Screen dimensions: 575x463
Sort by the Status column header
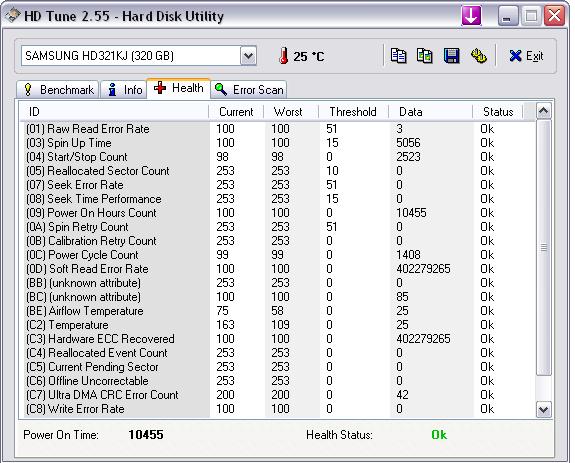pos(498,112)
